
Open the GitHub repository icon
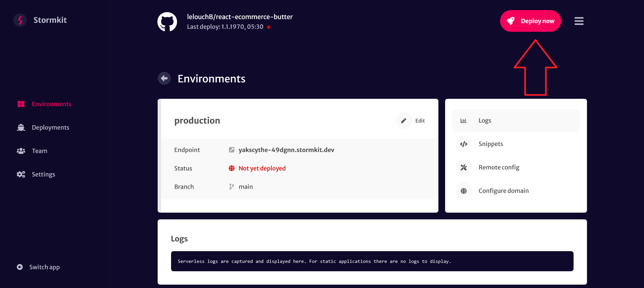click(x=167, y=22)
